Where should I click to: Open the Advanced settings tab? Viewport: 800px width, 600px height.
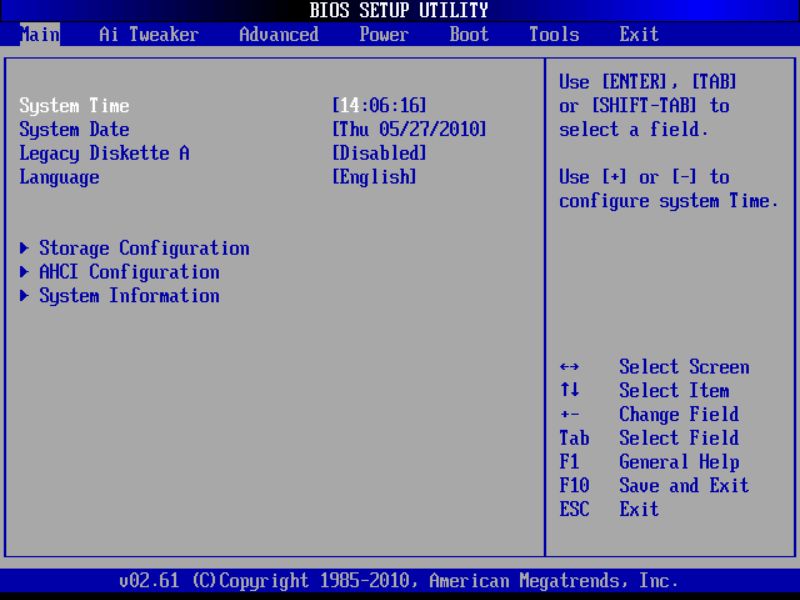[278, 34]
